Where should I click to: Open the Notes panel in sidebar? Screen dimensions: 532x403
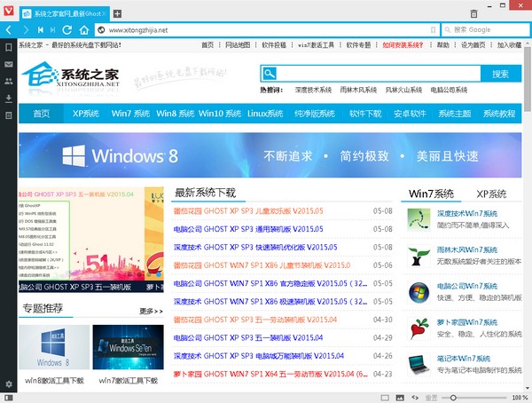8,115
